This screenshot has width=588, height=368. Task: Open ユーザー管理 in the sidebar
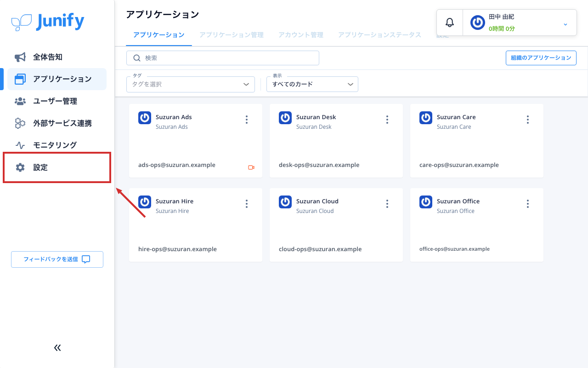click(x=57, y=101)
